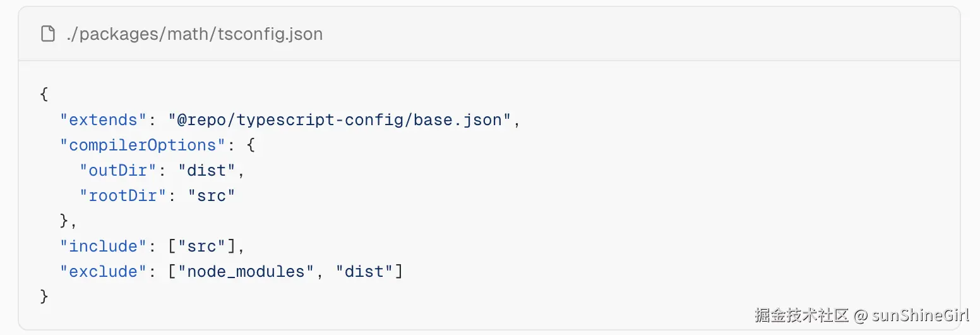Click the file icon beside tsconfig.json path

(48, 33)
